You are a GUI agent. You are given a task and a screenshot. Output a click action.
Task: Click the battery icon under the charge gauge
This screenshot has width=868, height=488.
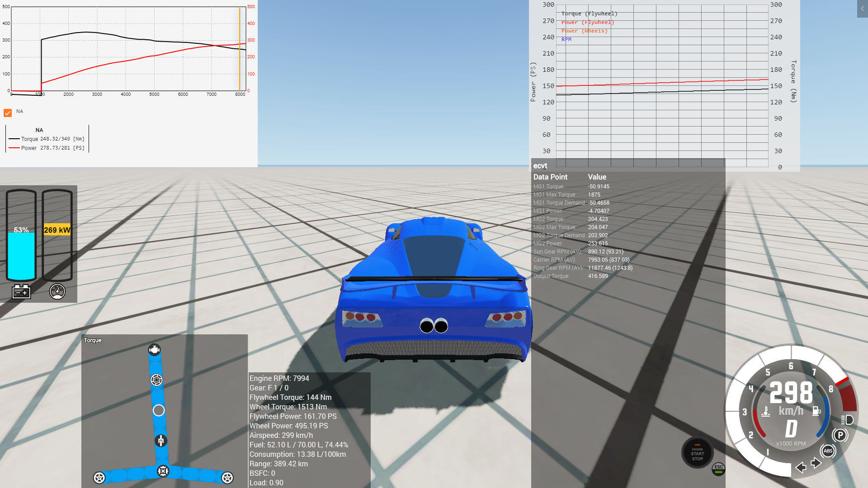point(21,292)
